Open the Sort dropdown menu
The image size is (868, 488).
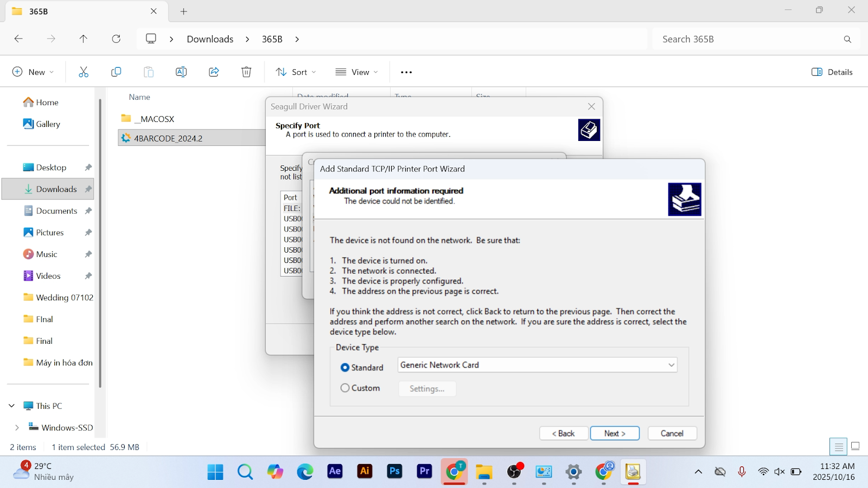296,72
